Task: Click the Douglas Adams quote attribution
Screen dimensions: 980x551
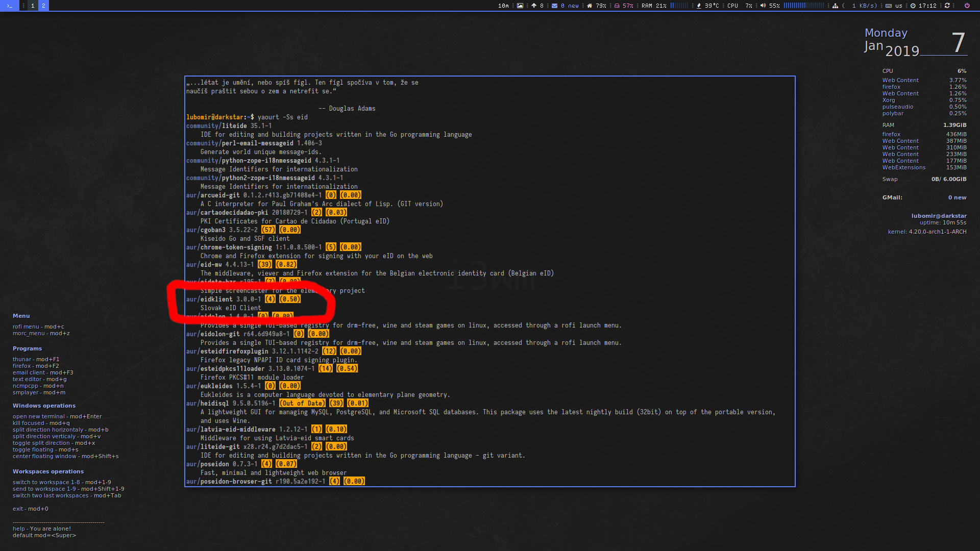Action: click(347, 109)
